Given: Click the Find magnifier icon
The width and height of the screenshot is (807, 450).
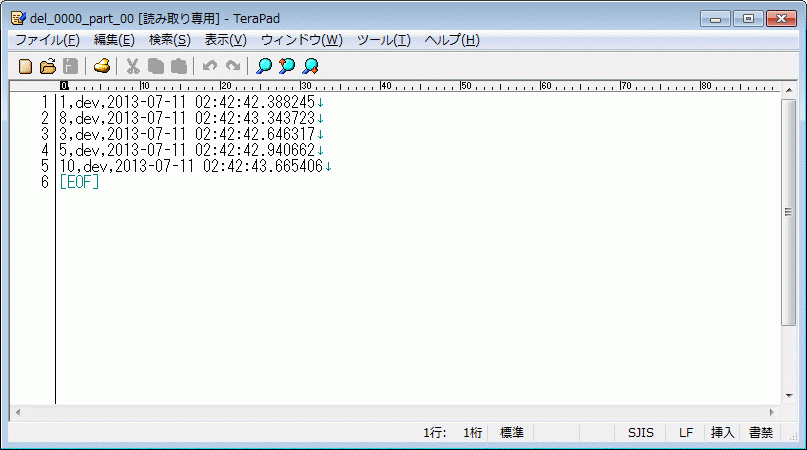Looking at the screenshot, I should click(264, 66).
